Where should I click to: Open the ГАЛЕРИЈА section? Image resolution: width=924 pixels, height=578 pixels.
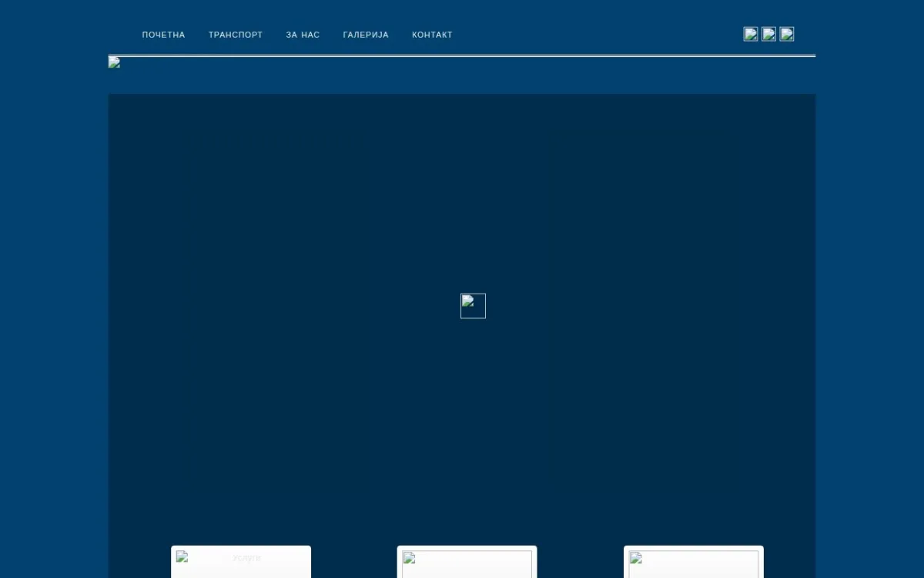[366, 35]
